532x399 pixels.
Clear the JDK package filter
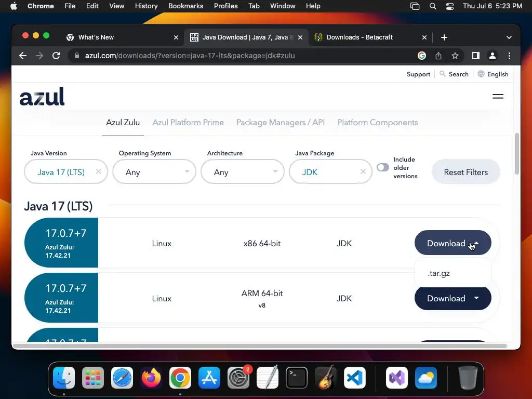pos(363,171)
